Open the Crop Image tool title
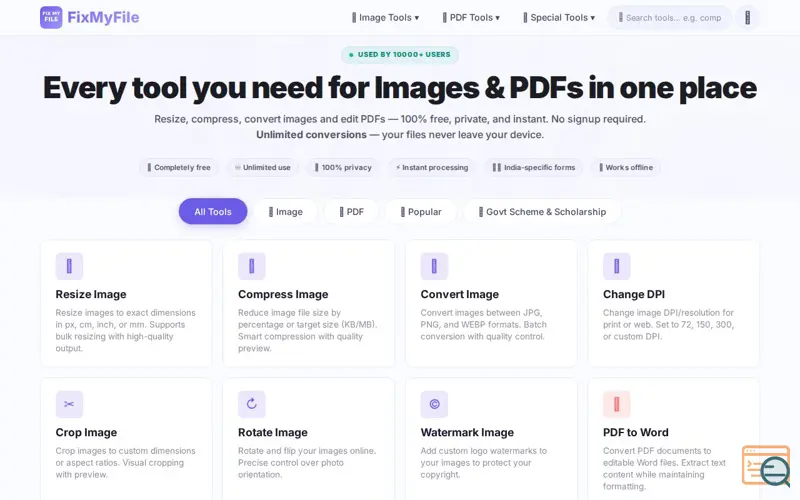The image size is (800, 500). [x=86, y=433]
